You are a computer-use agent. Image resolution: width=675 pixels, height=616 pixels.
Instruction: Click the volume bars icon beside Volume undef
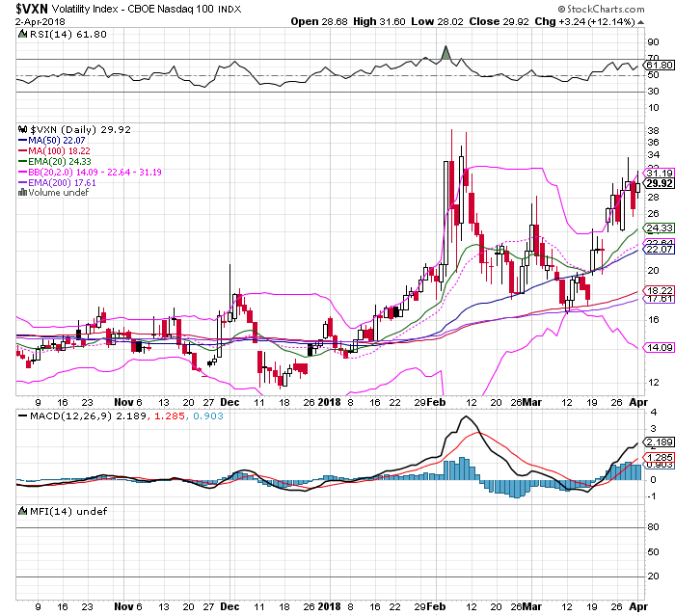(22, 193)
